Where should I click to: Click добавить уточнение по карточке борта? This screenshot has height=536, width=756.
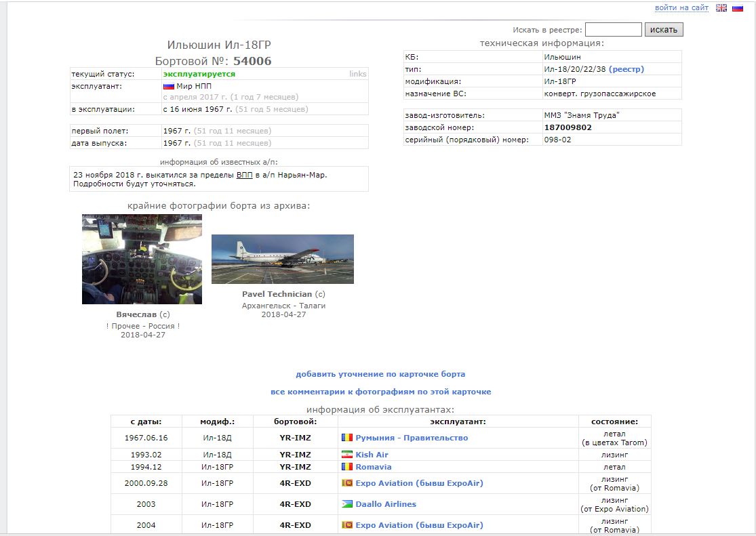[x=380, y=374]
